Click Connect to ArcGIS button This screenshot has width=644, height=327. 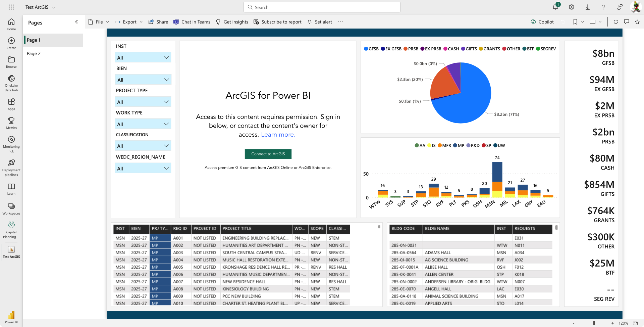(x=268, y=154)
